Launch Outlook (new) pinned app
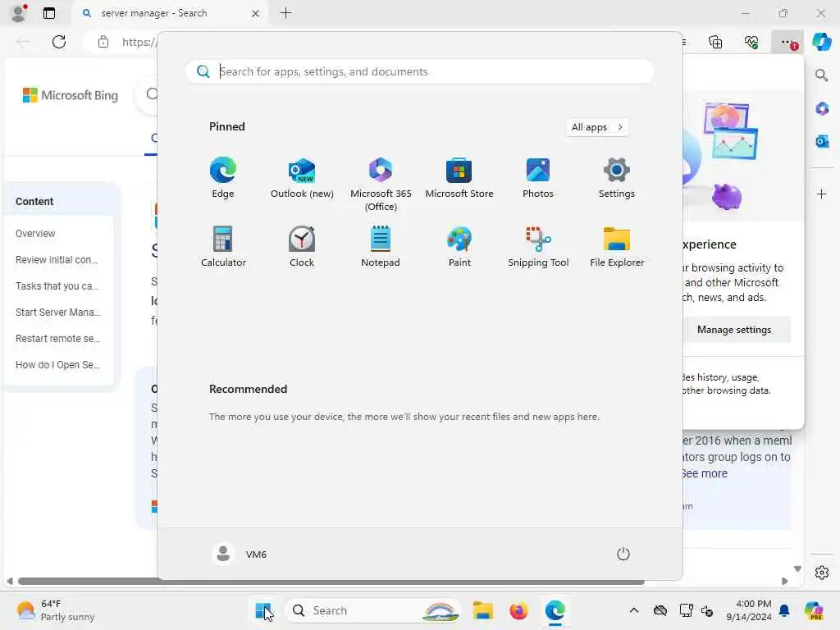 302,178
